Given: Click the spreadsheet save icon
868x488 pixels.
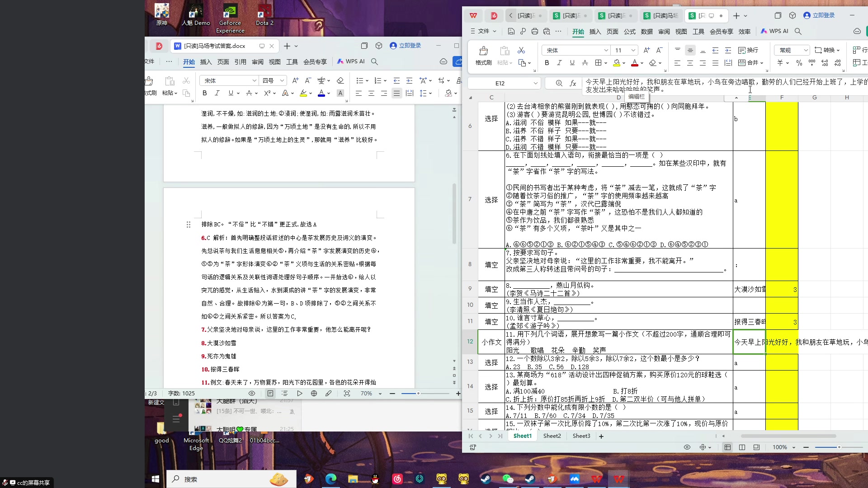Looking at the screenshot, I should [x=511, y=31].
